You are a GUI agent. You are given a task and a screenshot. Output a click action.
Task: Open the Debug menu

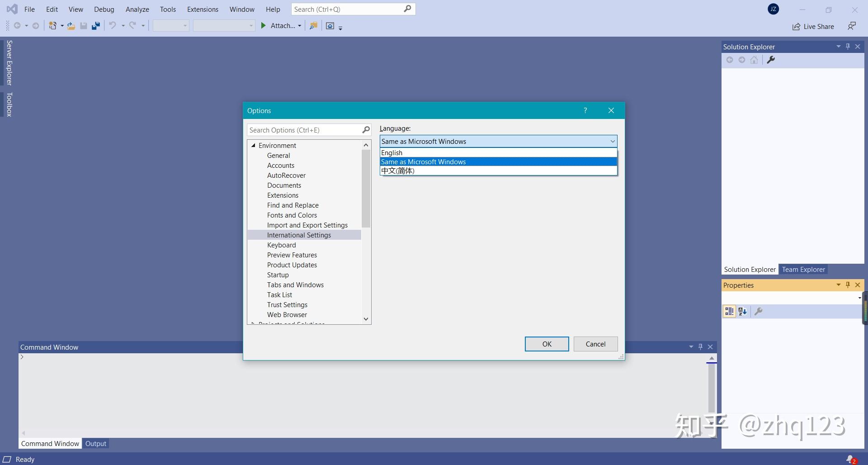(x=104, y=9)
